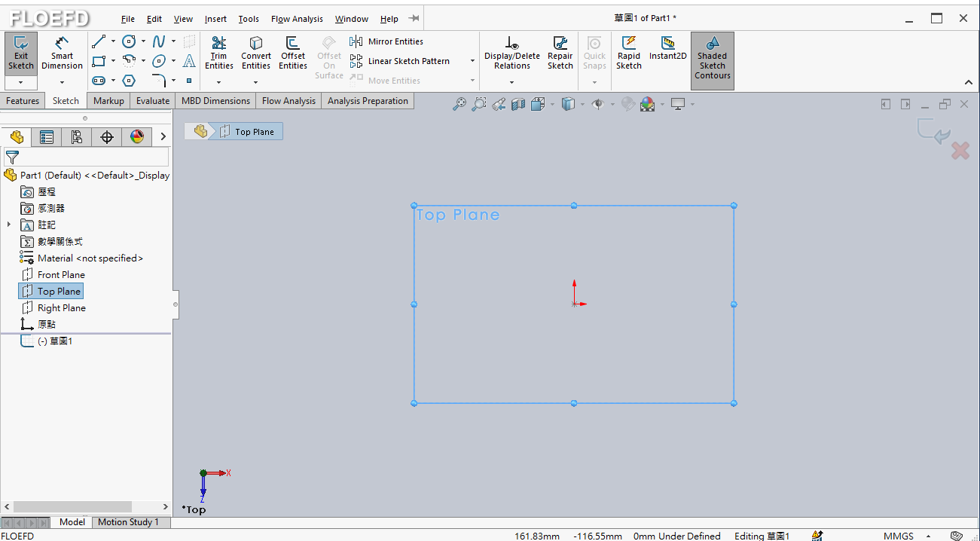The width and height of the screenshot is (980, 541).
Task: Click Zoom to Fit icon
Action: (459, 104)
